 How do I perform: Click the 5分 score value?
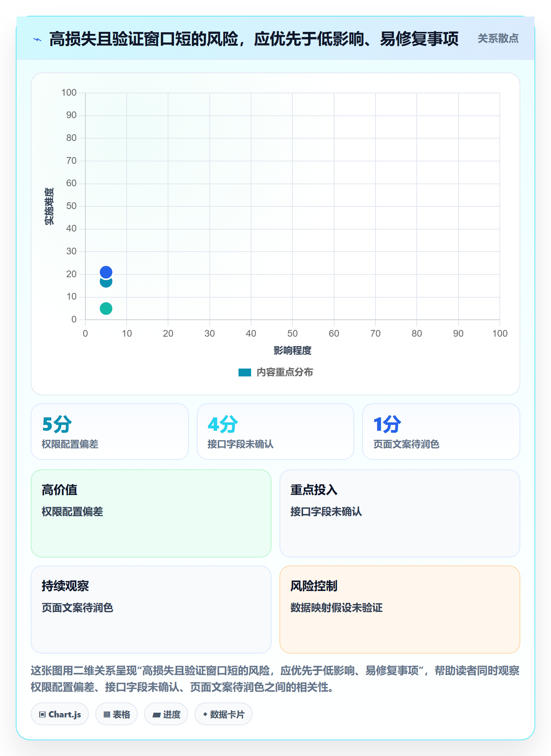[57, 424]
